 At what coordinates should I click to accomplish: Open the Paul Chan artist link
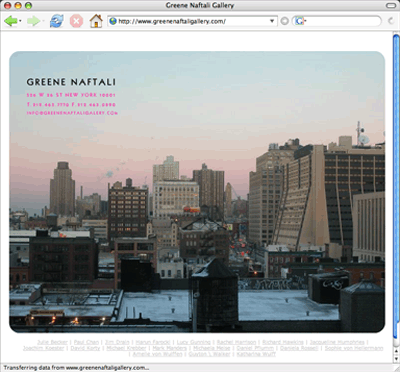click(86, 342)
